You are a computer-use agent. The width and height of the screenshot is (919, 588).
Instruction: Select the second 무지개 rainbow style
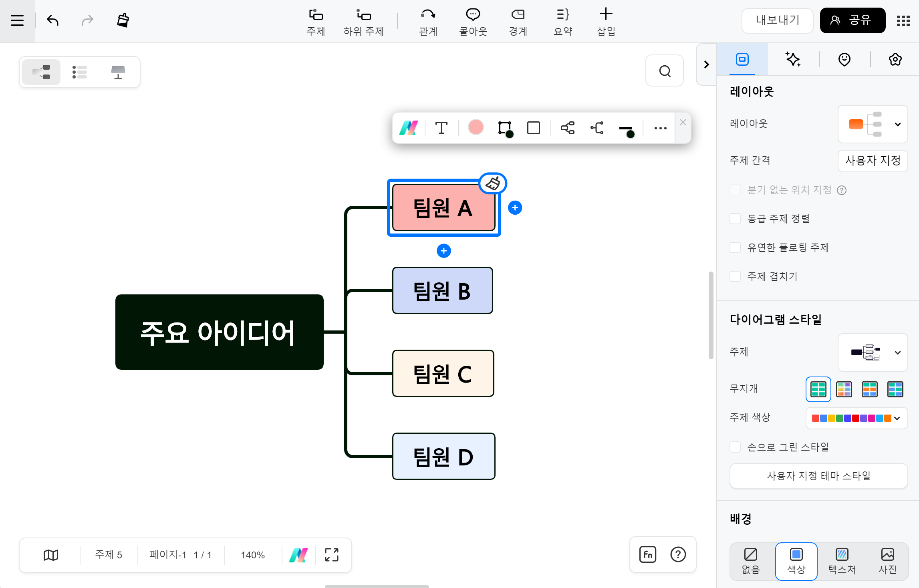tap(844, 389)
